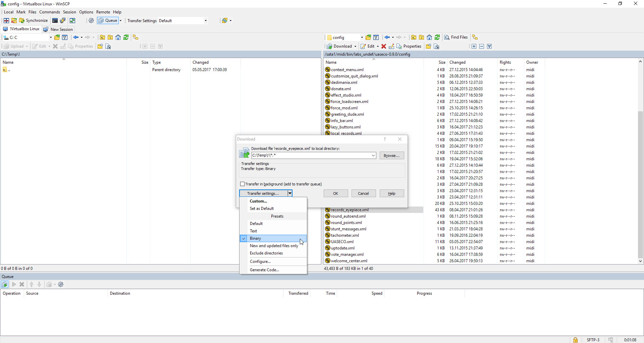This screenshot has width=644, height=343.
Task: Open the New Session tab
Action: [x=58, y=29]
